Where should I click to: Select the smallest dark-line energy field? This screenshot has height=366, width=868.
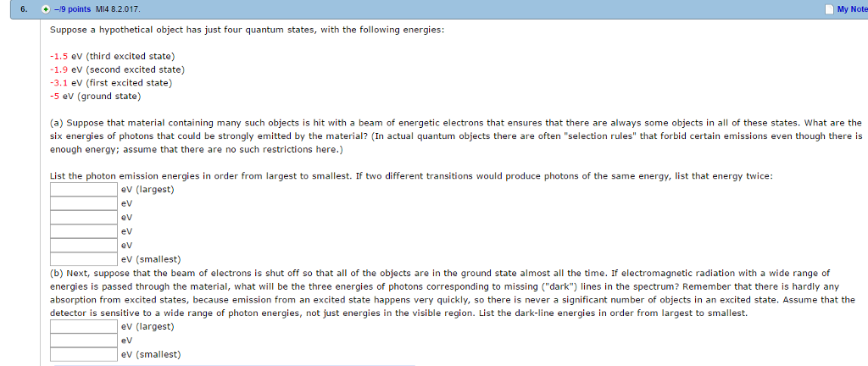point(84,354)
